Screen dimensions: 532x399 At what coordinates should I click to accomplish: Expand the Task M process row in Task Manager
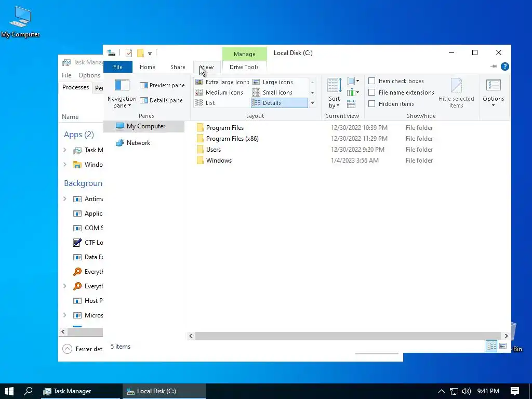point(65,150)
